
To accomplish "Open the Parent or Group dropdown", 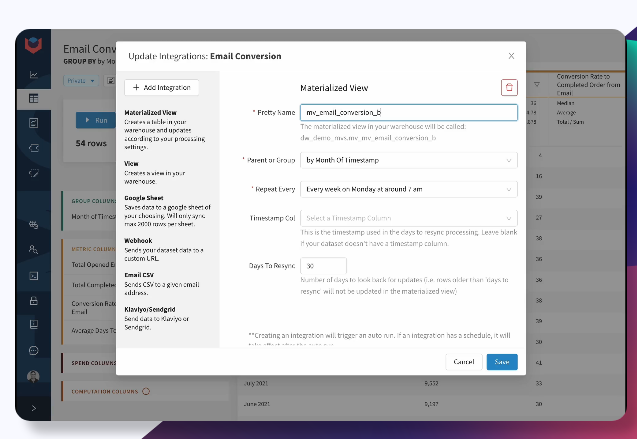I will click(409, 160).
